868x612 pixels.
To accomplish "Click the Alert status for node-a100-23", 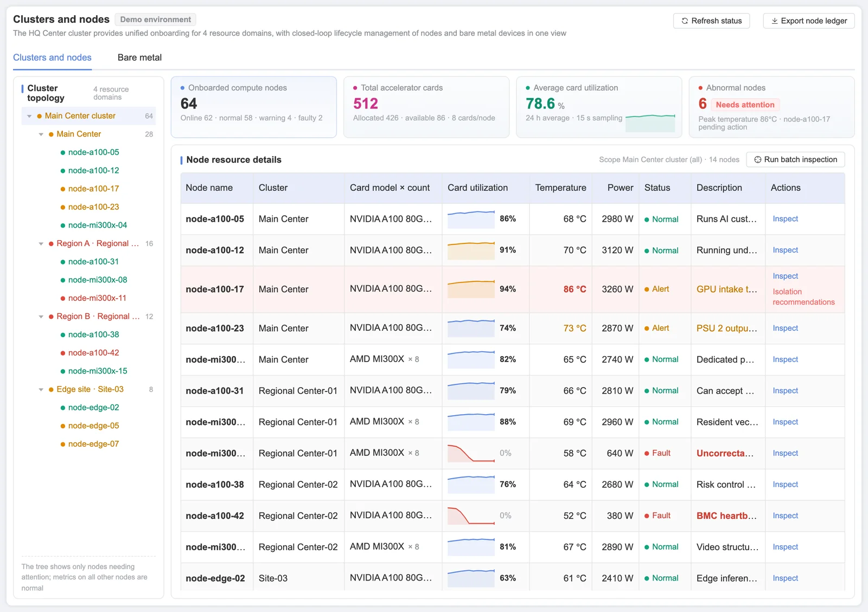I will click(x=656, y=328).
